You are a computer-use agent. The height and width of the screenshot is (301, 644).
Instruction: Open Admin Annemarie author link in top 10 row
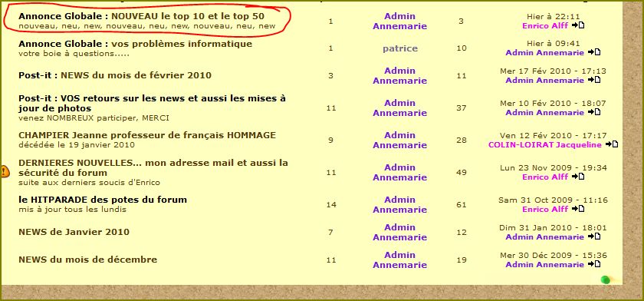pyautogui.click(x=400, y=21)
